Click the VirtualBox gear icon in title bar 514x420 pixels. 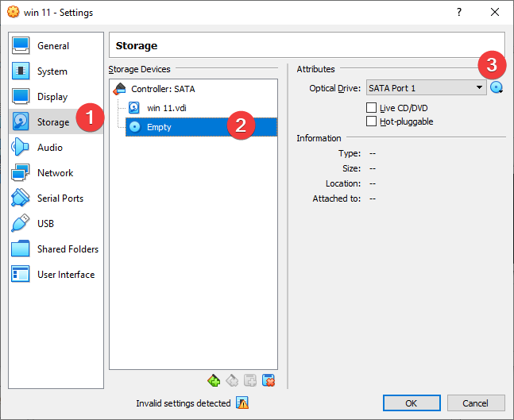[14, 12]
